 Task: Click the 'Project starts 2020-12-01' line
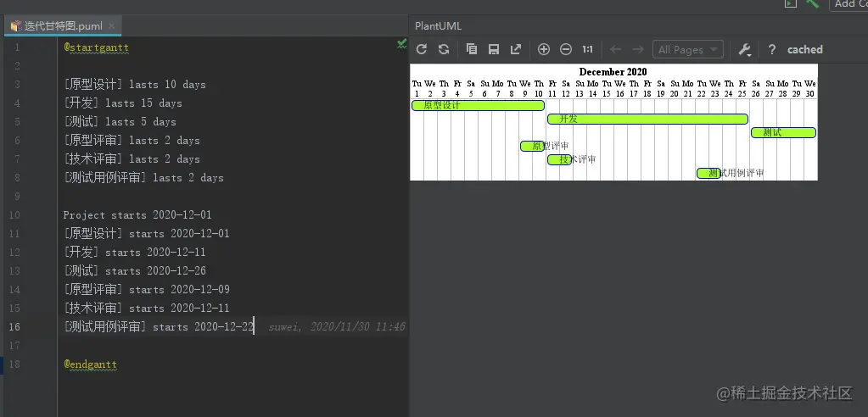pyautogui.click(x=137, y=215)
